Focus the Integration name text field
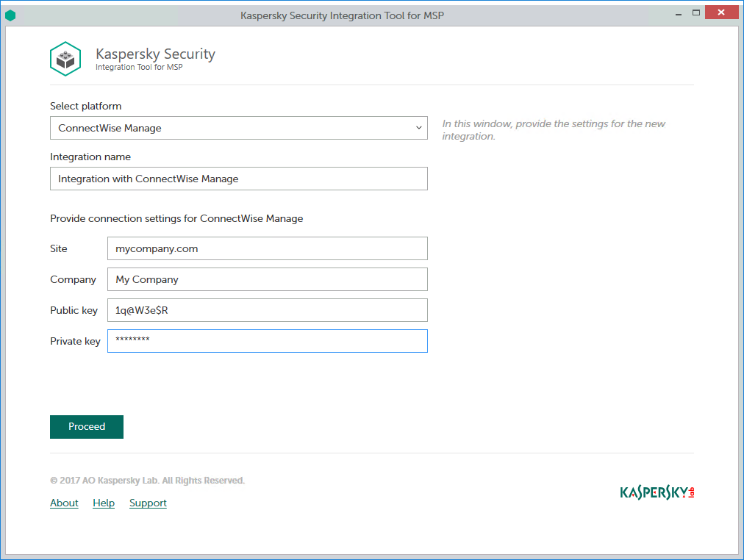The image size is (744, 560). [x=238, y=179]
